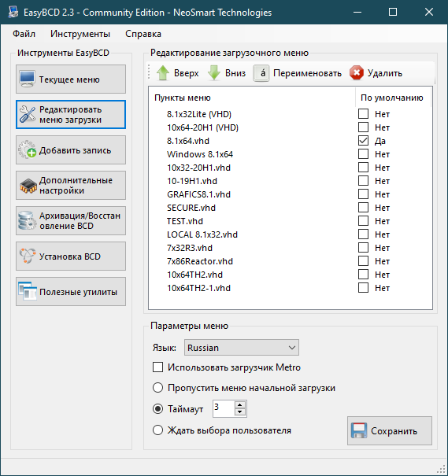
Task: Click the Переименовать rename icon
Action: (261, 73)
